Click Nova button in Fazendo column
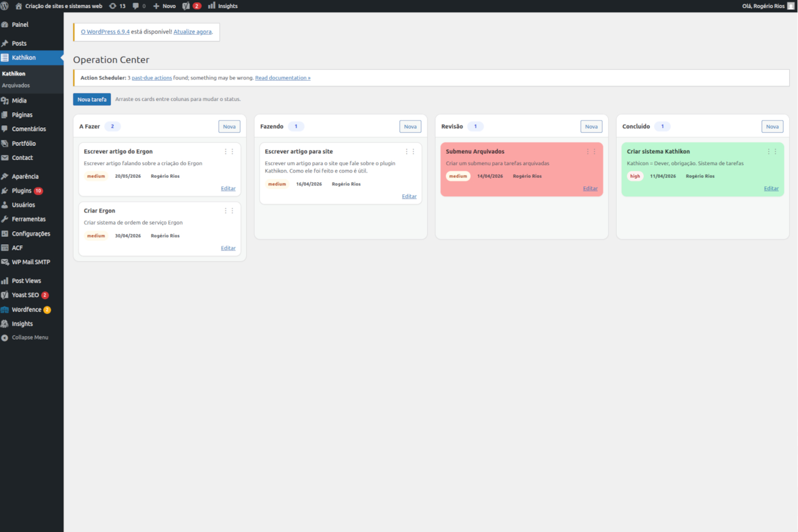Screen dimensions: 798x532 click(x=410, y=127)
